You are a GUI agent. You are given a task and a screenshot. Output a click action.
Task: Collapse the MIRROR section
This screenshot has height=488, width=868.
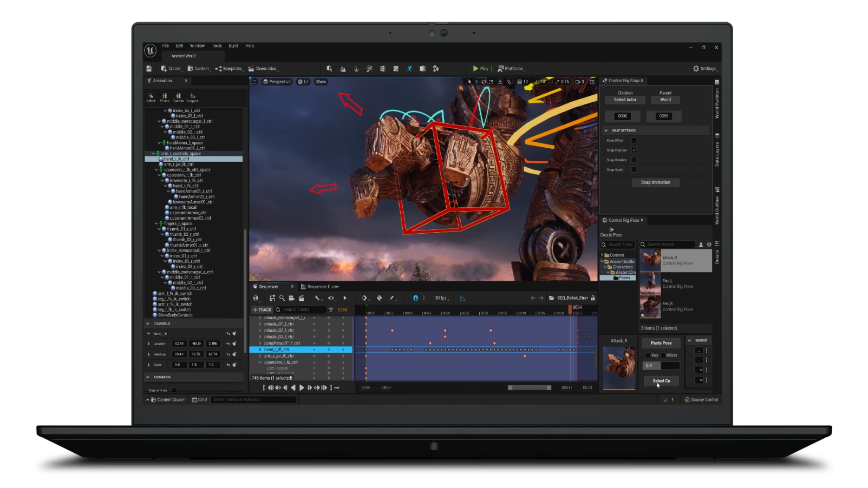[689, 340]
